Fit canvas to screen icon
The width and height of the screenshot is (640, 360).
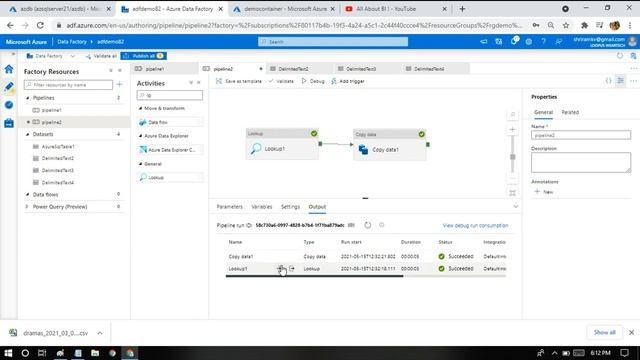[x=513, y=193]
